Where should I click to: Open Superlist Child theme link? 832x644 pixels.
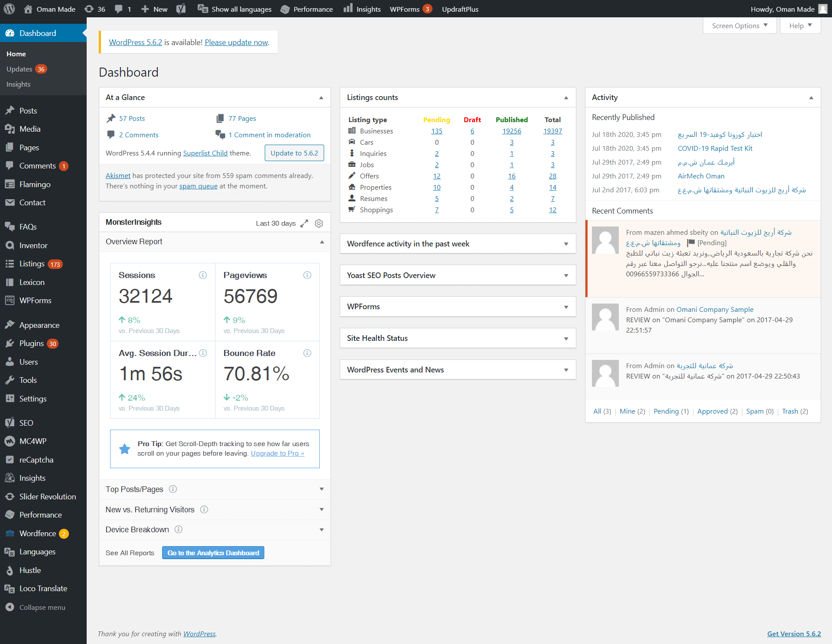pos(205,153)
